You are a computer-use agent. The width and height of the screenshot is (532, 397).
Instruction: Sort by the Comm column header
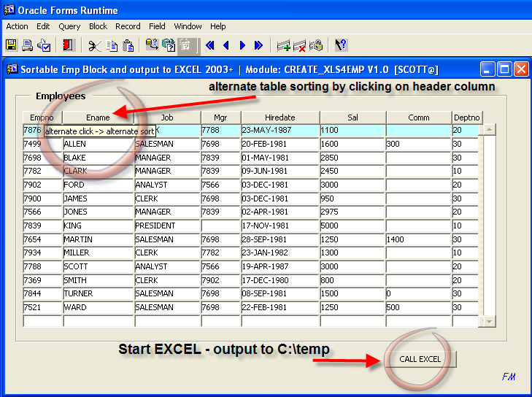click(419, 117)
